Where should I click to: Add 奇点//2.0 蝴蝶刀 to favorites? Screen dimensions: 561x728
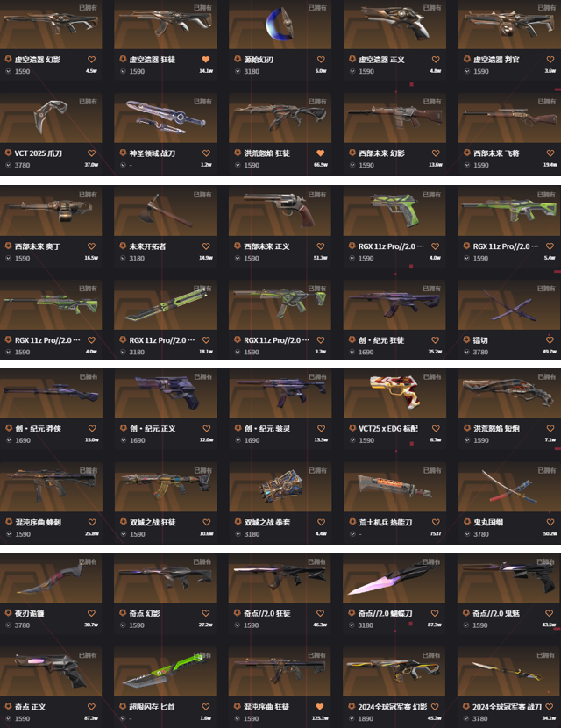[434, 613]
